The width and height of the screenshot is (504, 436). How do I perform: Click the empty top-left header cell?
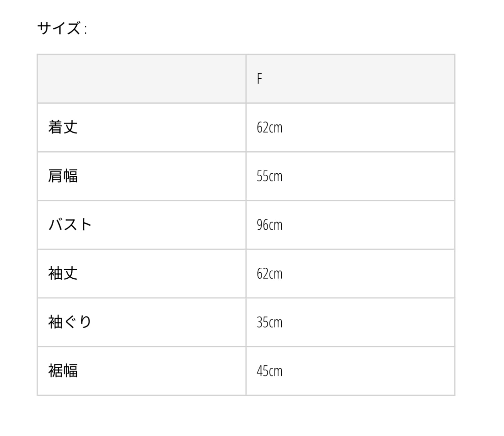coord(141,79)
